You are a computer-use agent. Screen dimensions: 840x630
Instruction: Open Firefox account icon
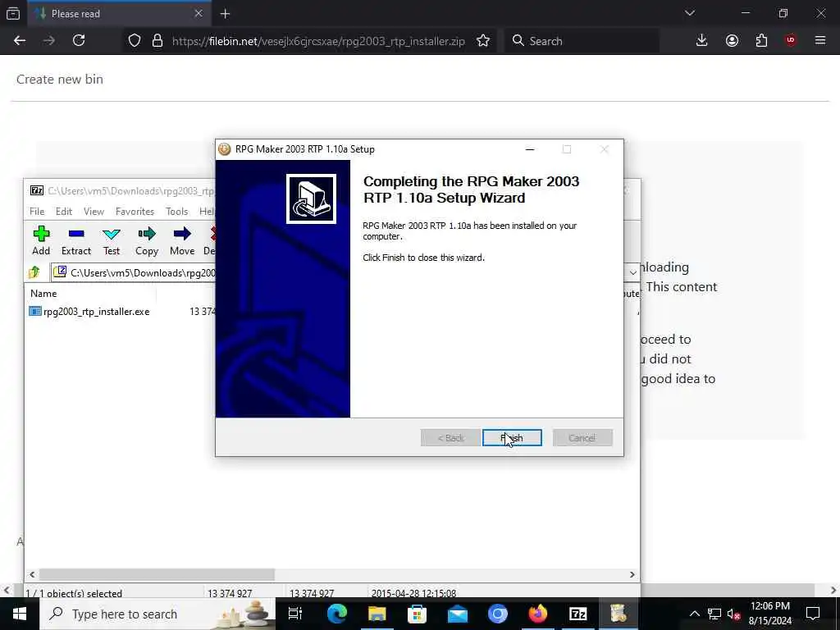[732, 41]
